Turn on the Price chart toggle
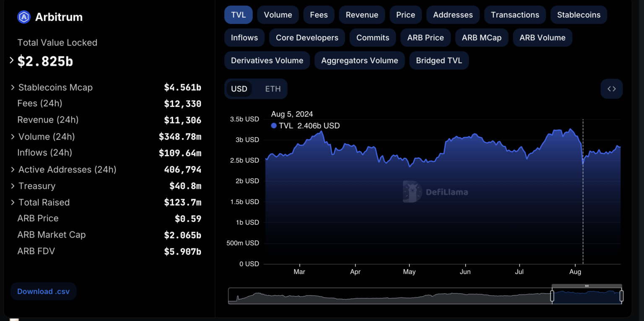Viewport: 644px width, 321px height. 406,15
